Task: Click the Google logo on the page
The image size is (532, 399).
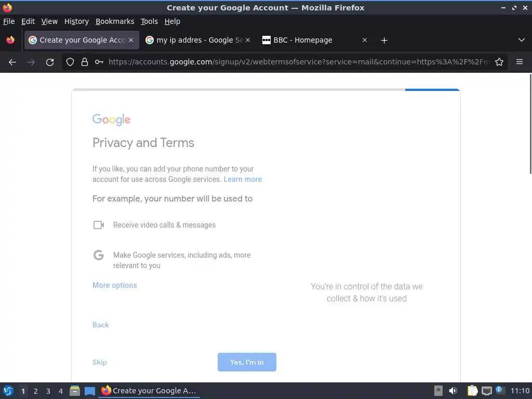Action: coord(111,119)
